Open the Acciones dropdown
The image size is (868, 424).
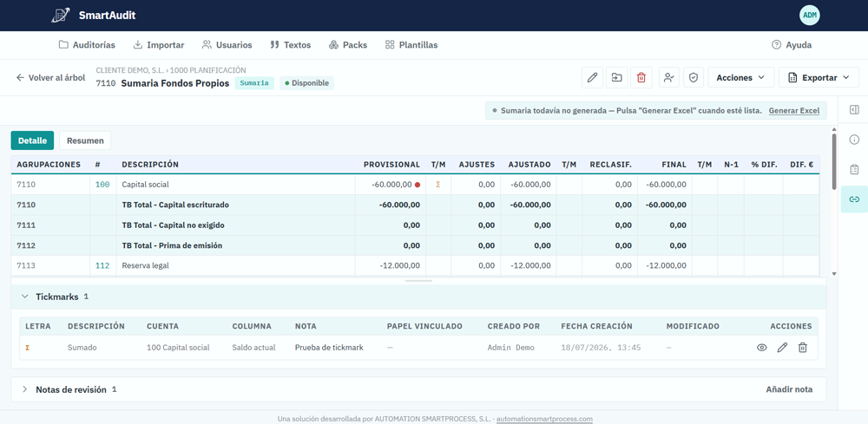click(740, 77)
